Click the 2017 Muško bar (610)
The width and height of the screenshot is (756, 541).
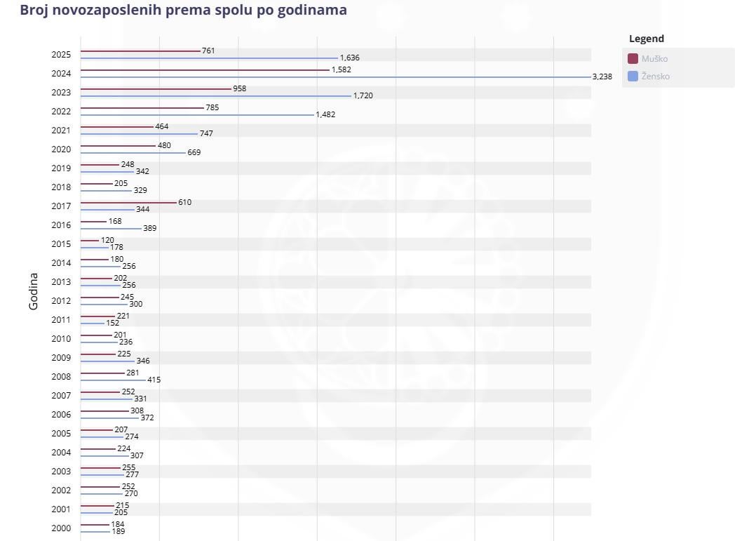point(129,203)
